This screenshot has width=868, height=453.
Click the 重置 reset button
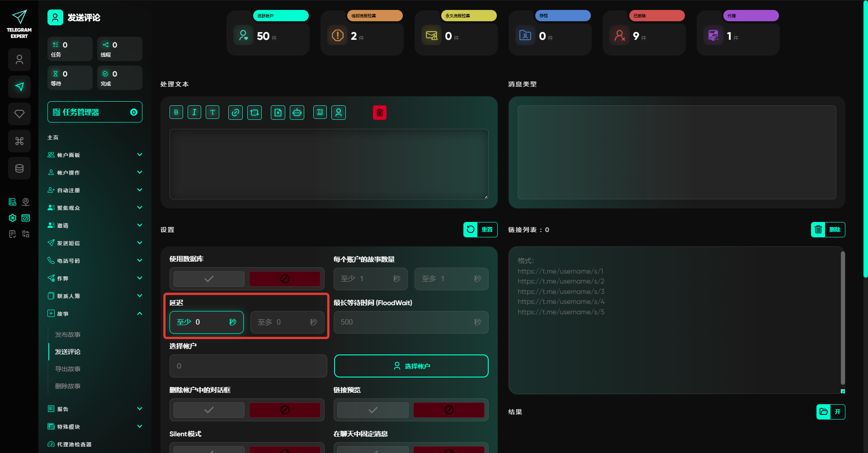480,230
